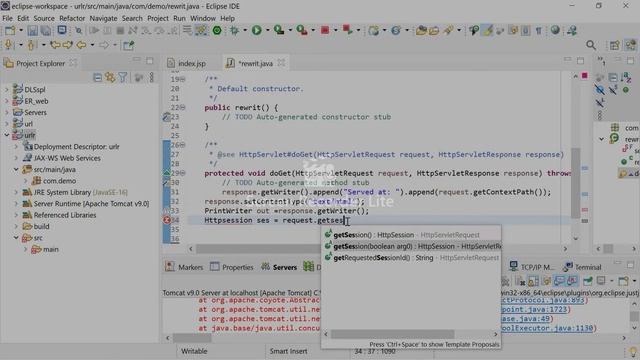
Task: Click the Open Type icon
Action: pyautogui.click(x=421, y=31)
